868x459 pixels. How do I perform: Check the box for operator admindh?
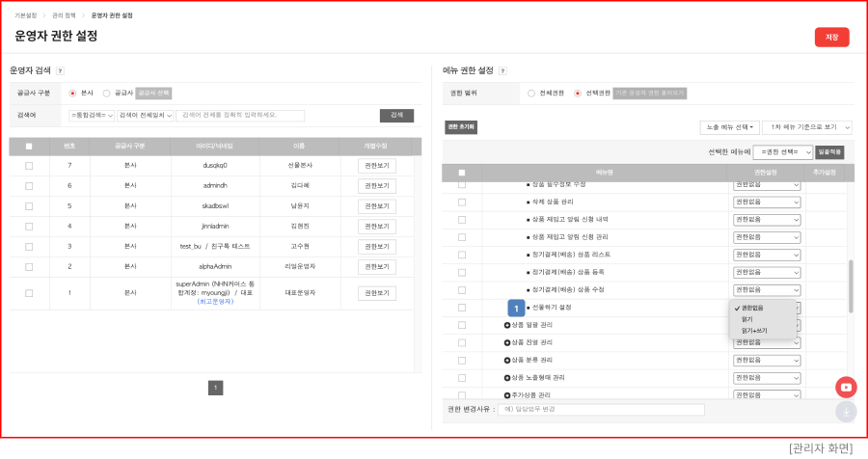[29, 184]
